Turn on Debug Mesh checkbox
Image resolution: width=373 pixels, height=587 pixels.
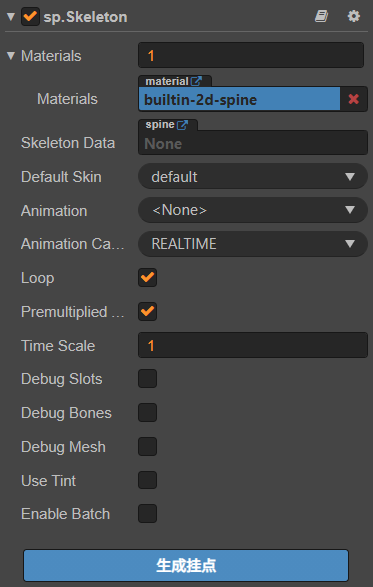point(148,446)
